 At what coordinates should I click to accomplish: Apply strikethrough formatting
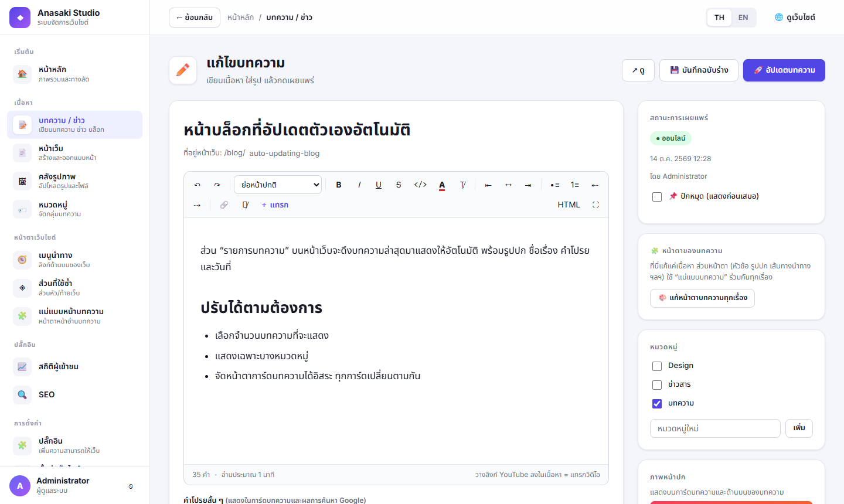click(399, 185)
